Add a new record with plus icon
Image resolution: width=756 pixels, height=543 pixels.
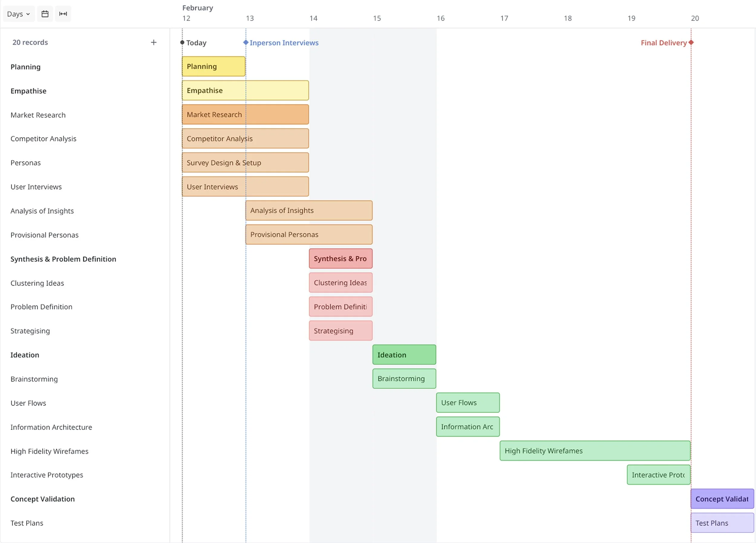(154, 42)
